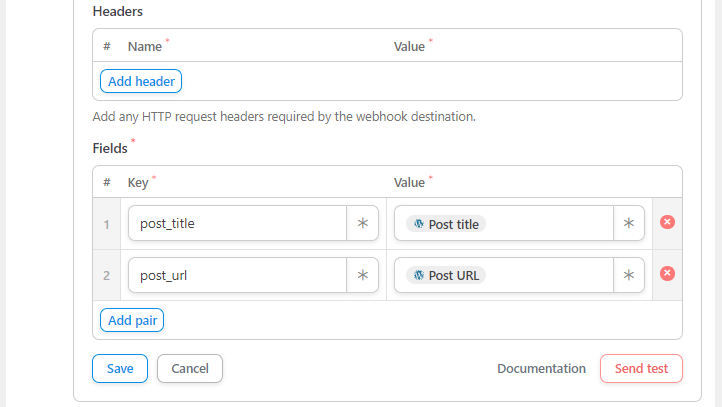Open merge tags for Post title value
The height and width of the screenshot is (407, 722).
(x=629, y=223)
